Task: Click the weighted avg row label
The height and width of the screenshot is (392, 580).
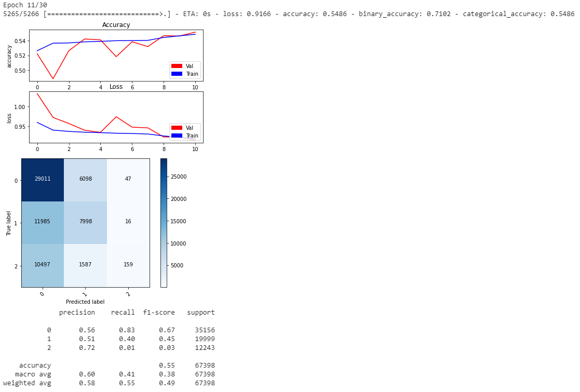Action: coord(27,383)
